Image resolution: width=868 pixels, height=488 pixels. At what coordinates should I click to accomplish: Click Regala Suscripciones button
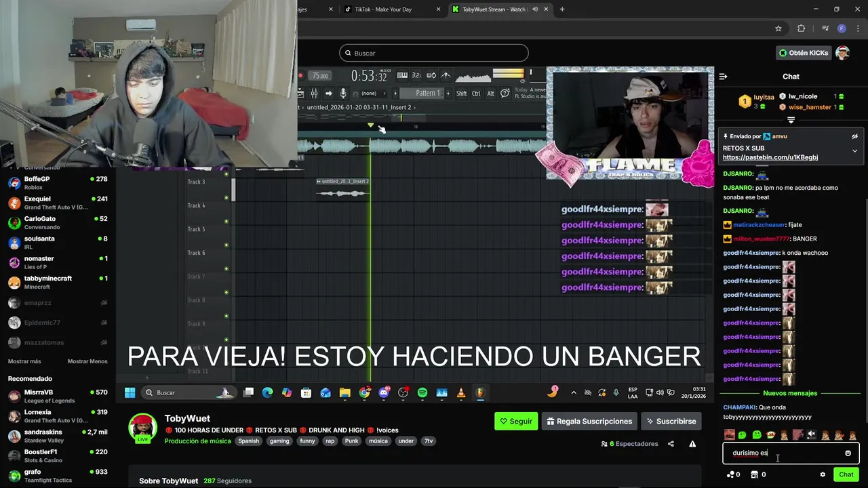589,421
